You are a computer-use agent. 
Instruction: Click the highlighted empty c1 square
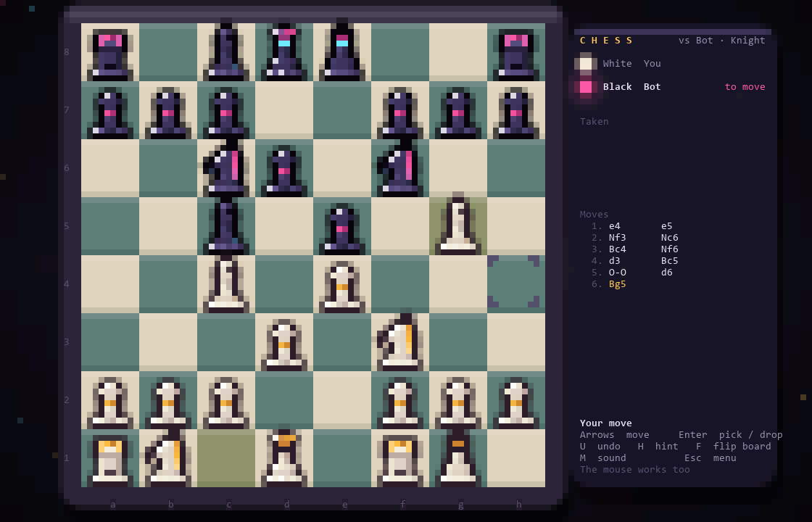pos(225,457)
